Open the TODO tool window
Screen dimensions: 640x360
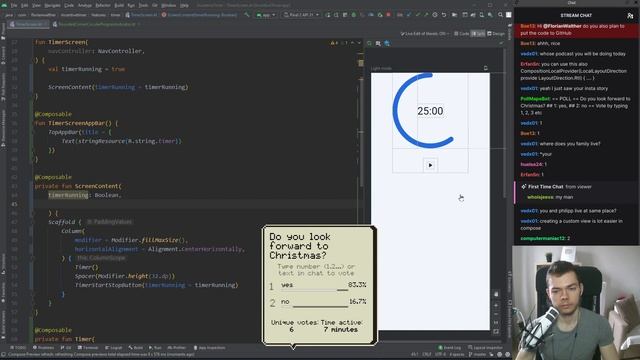click(x=18, y=348)
